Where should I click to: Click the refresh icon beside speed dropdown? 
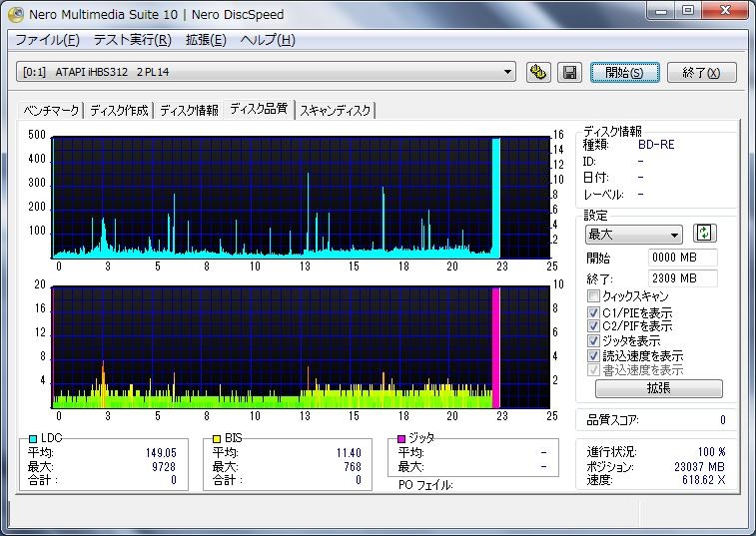coord(704,234)
